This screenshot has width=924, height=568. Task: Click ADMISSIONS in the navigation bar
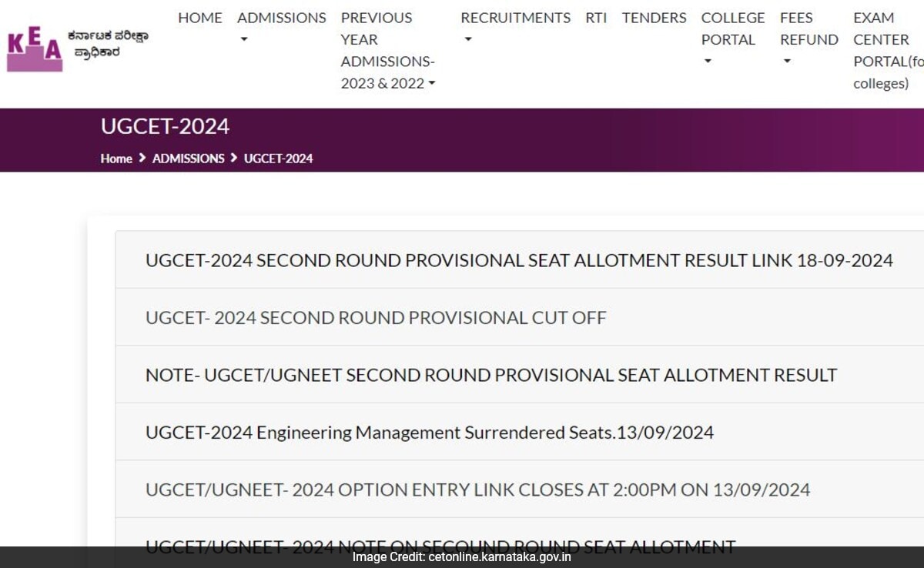click(x=282, y=18)
